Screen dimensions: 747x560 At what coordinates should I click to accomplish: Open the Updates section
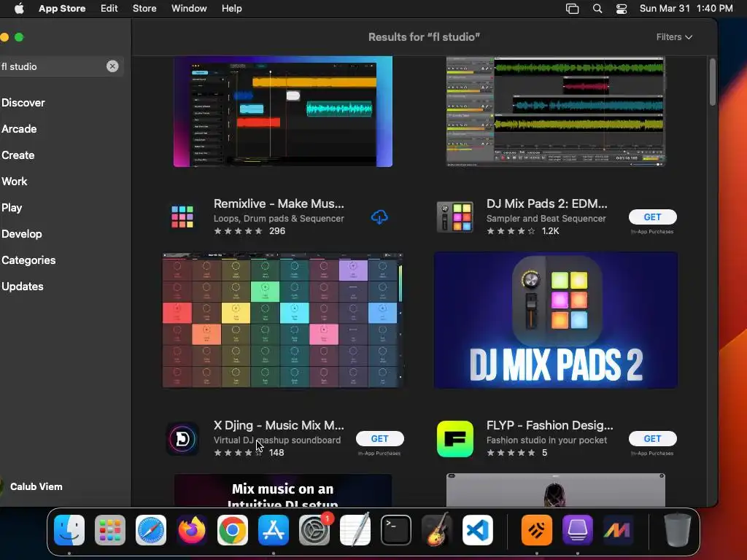[x=23, y=286]
